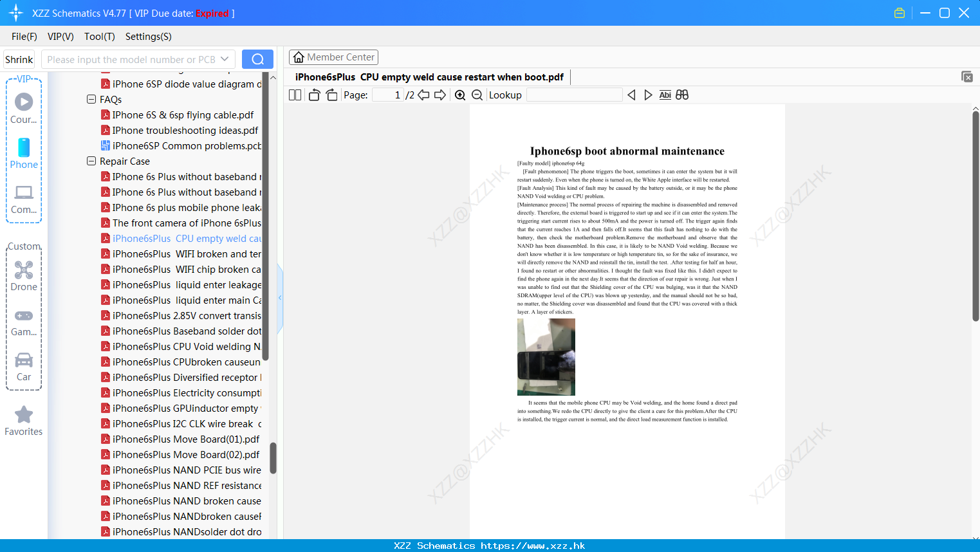The height and width of the screenshot is (552, 980).
Task: Close the document tab panel icon
Action: pyautogui.click(x=966, y=77)
